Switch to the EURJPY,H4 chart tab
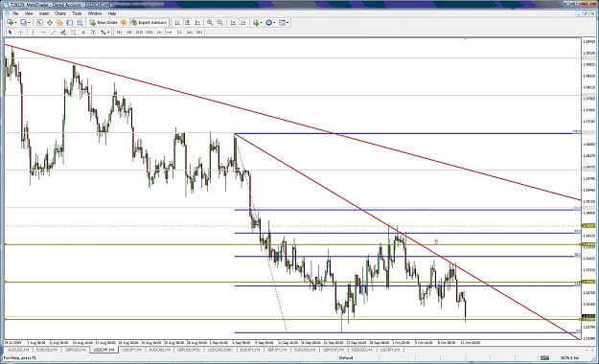 250,350
